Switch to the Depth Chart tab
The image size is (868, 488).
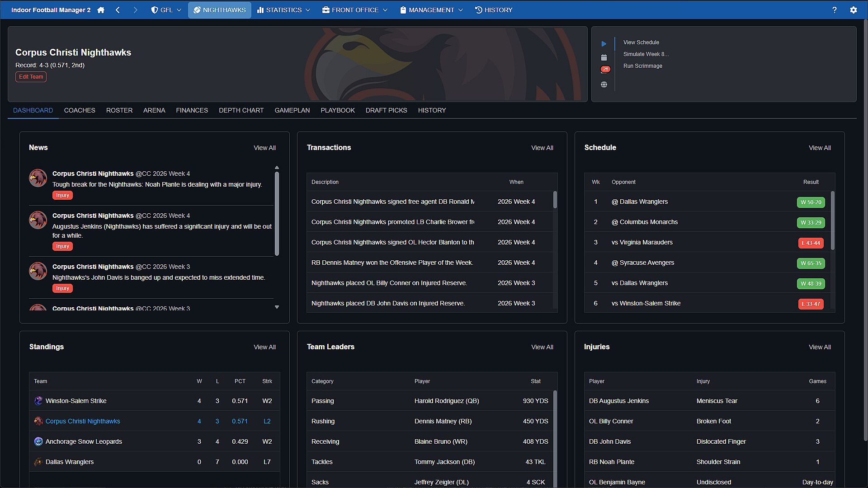pyautogui.click(x=241, y=110)
